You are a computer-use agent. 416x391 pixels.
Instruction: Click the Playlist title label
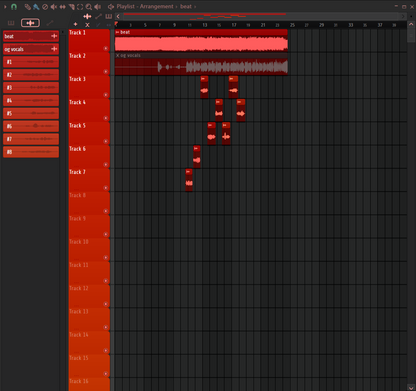click(x=125, y=7)
